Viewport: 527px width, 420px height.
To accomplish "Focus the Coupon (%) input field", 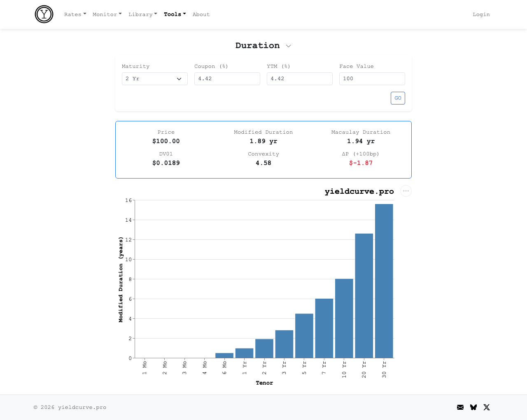I will click(x=227, y=79).
